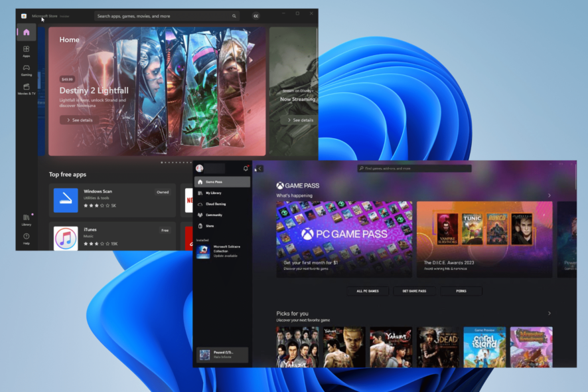Screen dimensions: 588x392
Task: Open the profile avatar in the Xbox app
Action: click(200, 168)
